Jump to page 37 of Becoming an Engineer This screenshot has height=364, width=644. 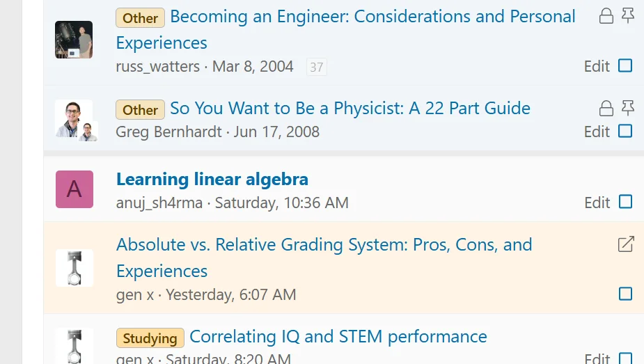tap(316, 67)
